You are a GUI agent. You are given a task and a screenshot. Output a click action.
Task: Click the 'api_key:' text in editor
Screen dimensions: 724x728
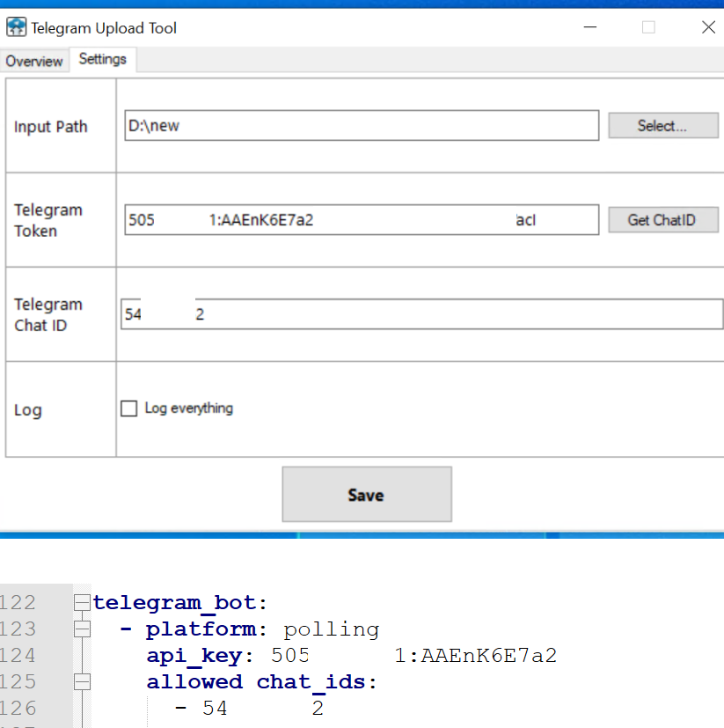point(200,656)
